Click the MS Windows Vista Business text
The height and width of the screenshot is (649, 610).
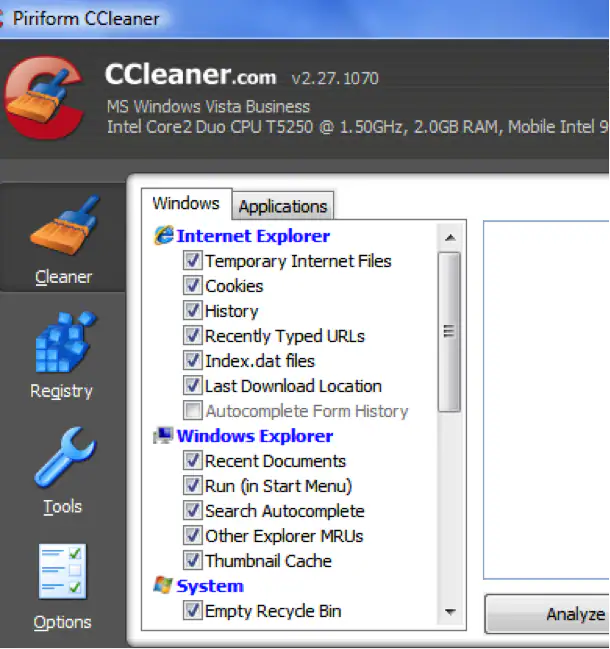pyautogui.click(x=209, y=106)
